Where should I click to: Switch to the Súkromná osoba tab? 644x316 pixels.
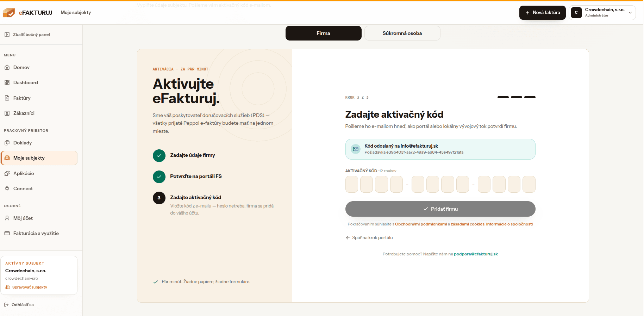[x=402, y=33]
